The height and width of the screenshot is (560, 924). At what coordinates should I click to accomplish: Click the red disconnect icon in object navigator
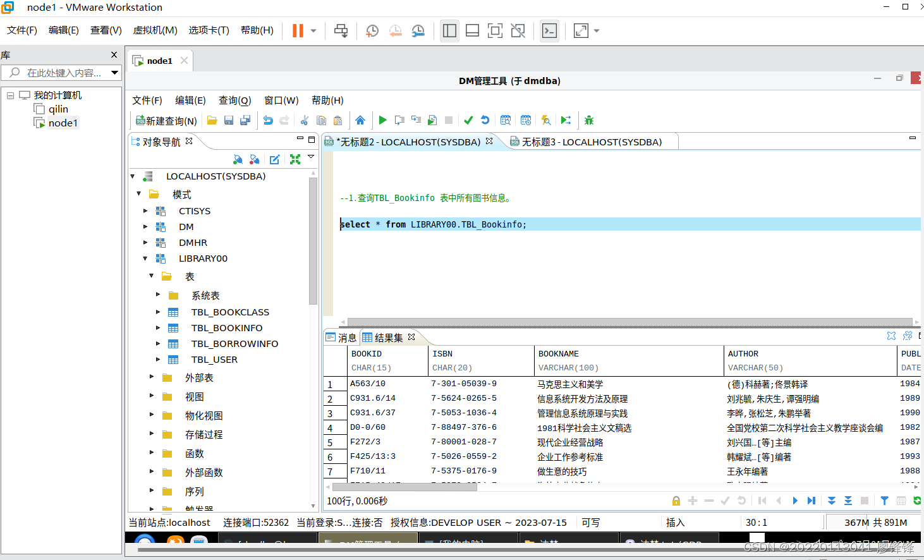[x=254, y=159]
